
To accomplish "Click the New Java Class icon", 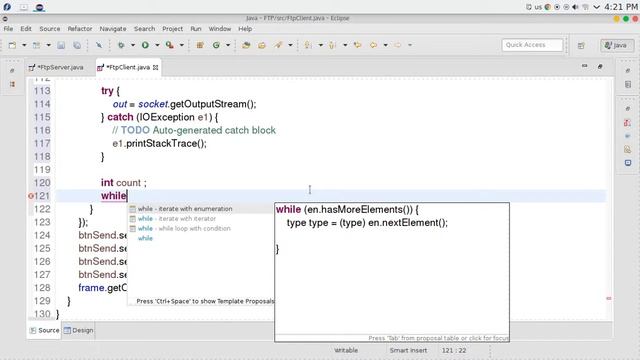I will tap(216, 45).
